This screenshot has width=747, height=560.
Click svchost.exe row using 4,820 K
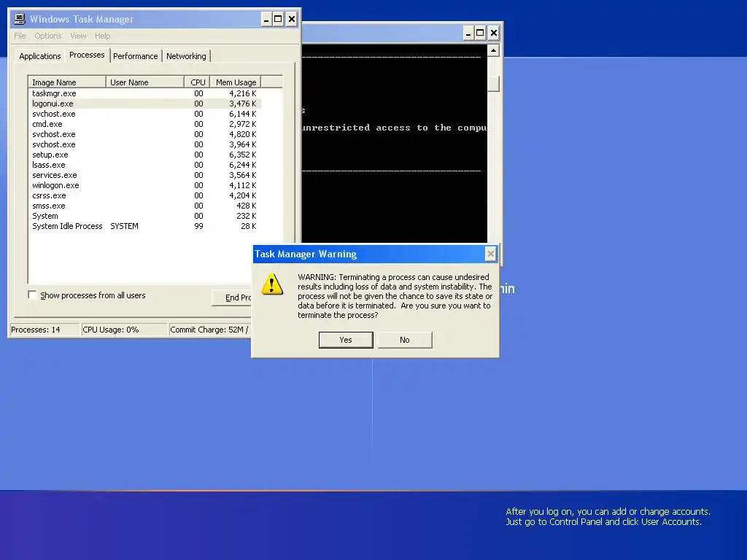144,134
